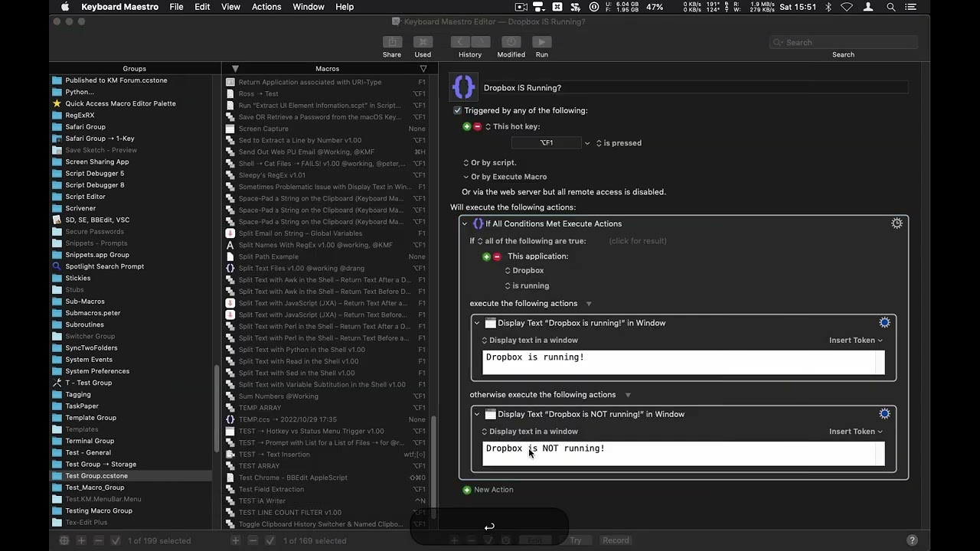Image resolution: width=980 pixels, height=551 pixels.
Task: Click the Share toolbar icon
Action: 392,42
